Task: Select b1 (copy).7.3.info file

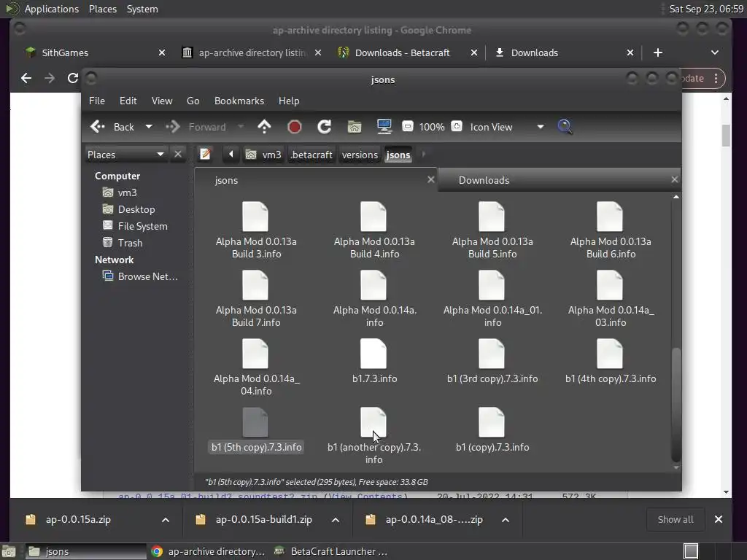Action: point(492,429)
